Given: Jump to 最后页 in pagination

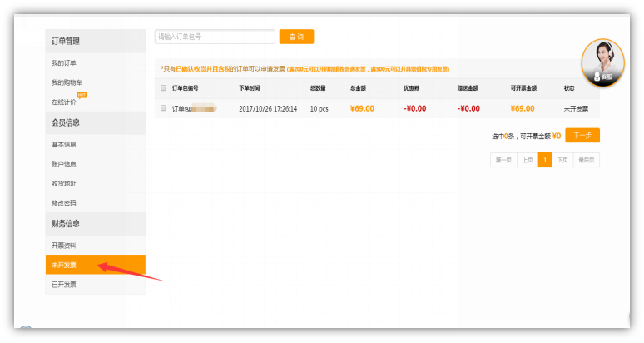Looking at the screenshot, I should (587, 160).
